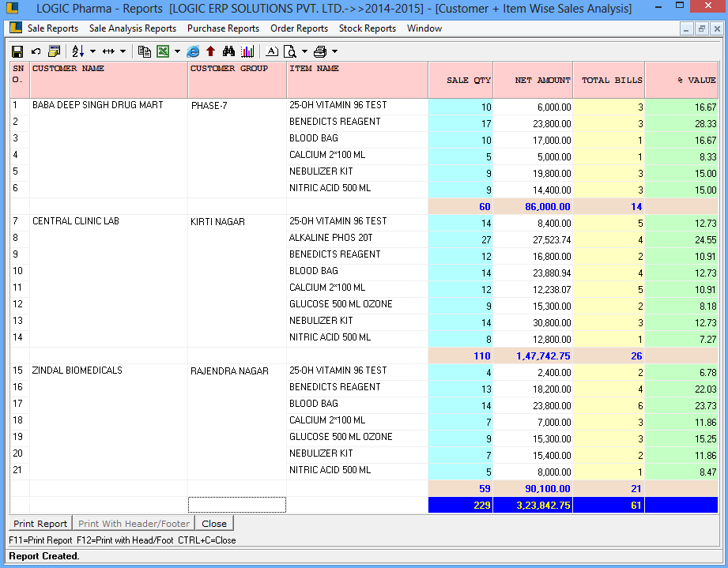
Task: Click Print With Header/Footer button
Action: click(134, 524)
